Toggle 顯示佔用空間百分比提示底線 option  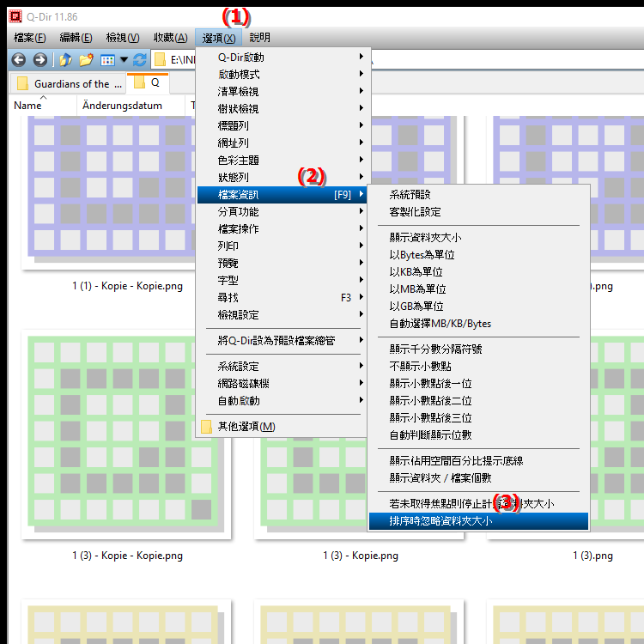478,461
